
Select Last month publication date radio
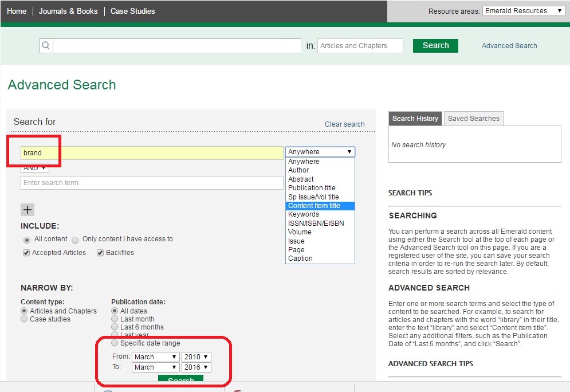click(115, 319)
